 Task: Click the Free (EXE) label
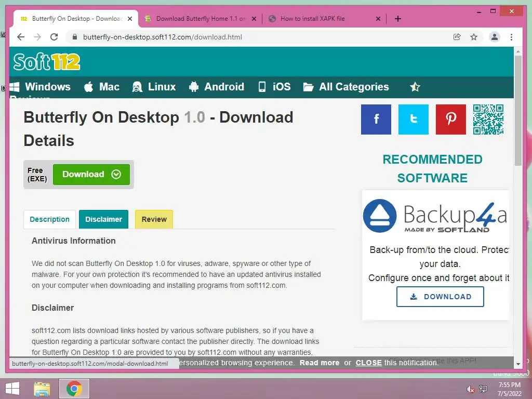[37, 175]
